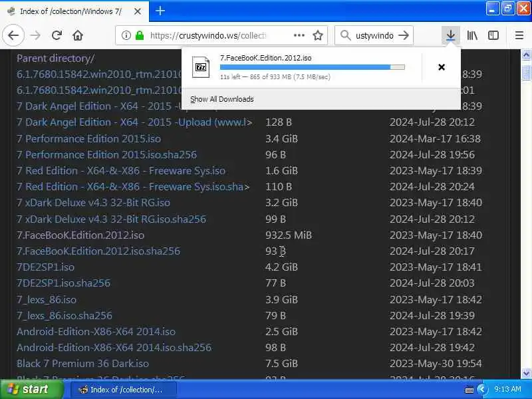Open 7 xDark Deluxe v4.3 RG.iso.sha256 link
This screenshot has height=399, width=532.
coord(111,219)
